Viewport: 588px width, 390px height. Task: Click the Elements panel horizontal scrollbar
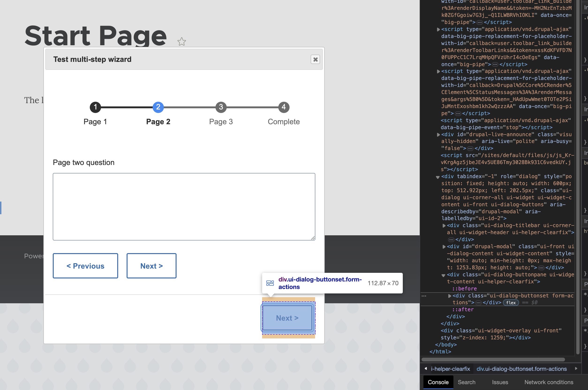point(493,359)
